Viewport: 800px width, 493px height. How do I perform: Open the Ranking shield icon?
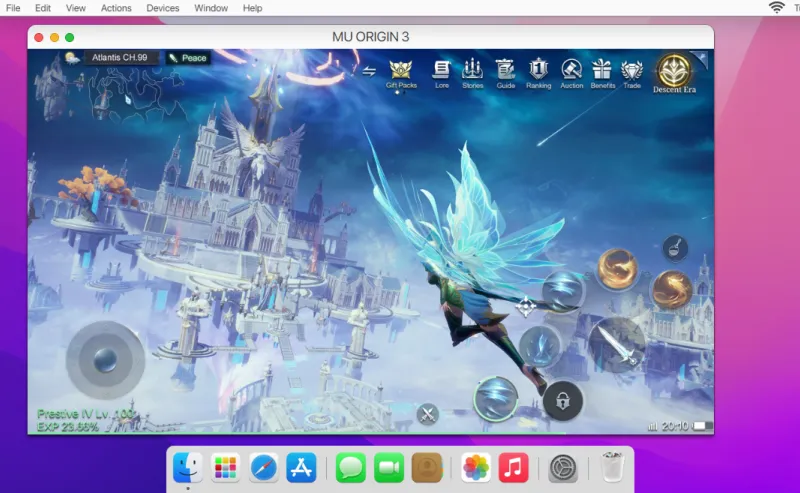[538, 73]
